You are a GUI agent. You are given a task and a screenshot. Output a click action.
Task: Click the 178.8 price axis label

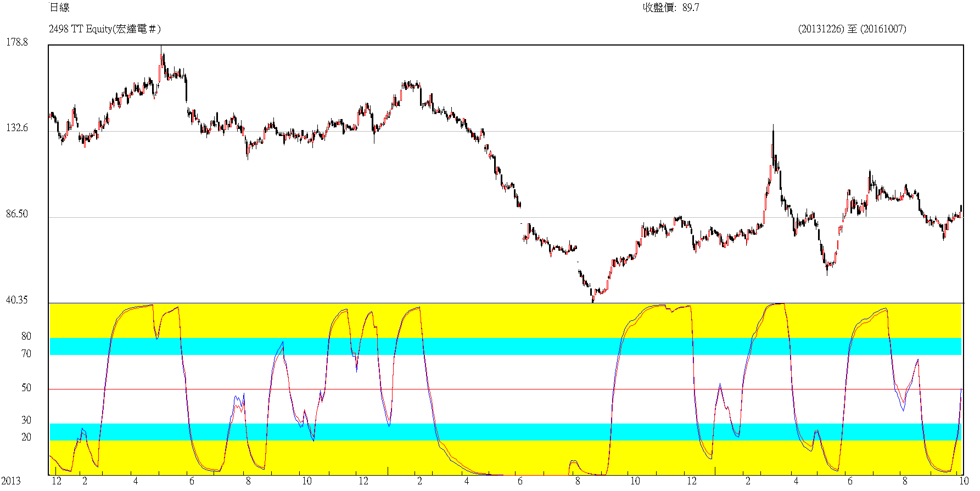point(16,42)
